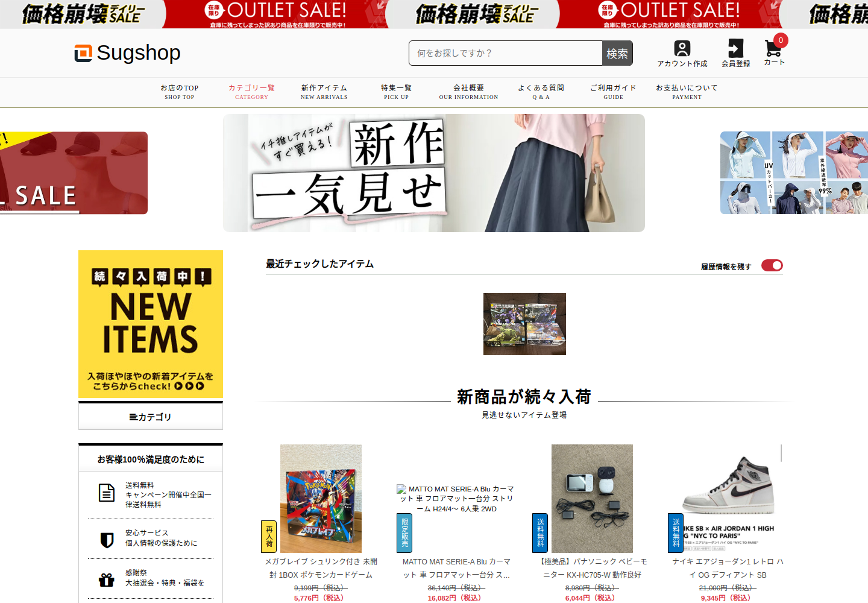Open the お店のTOP menu item
868x603 pixels.
(x=180, y=92)
